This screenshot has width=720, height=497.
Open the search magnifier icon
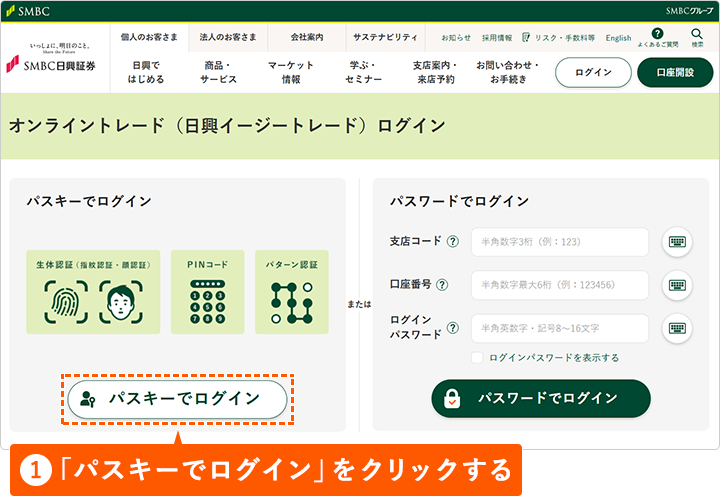click(x=697, y=35)
